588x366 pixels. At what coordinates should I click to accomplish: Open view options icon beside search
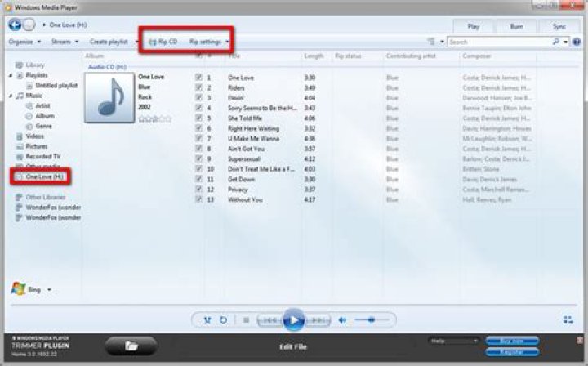pyautogui.click(x=431, y=42)
